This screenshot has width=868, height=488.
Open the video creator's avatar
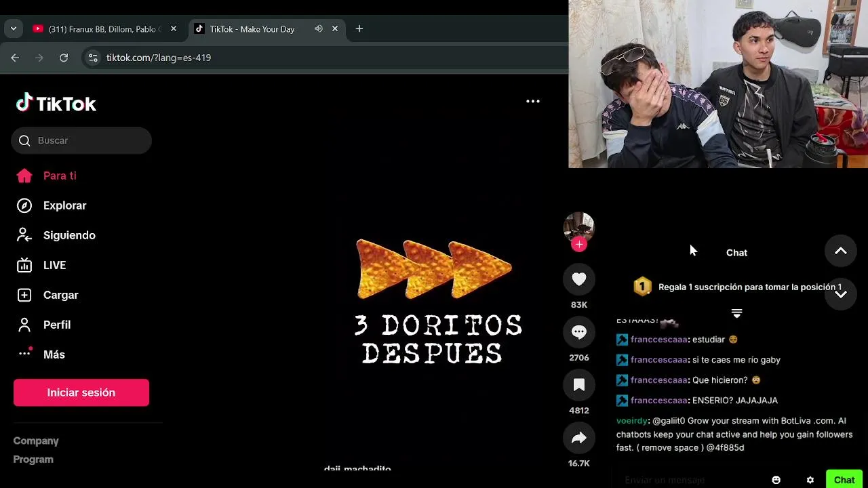tap(579, 228)
